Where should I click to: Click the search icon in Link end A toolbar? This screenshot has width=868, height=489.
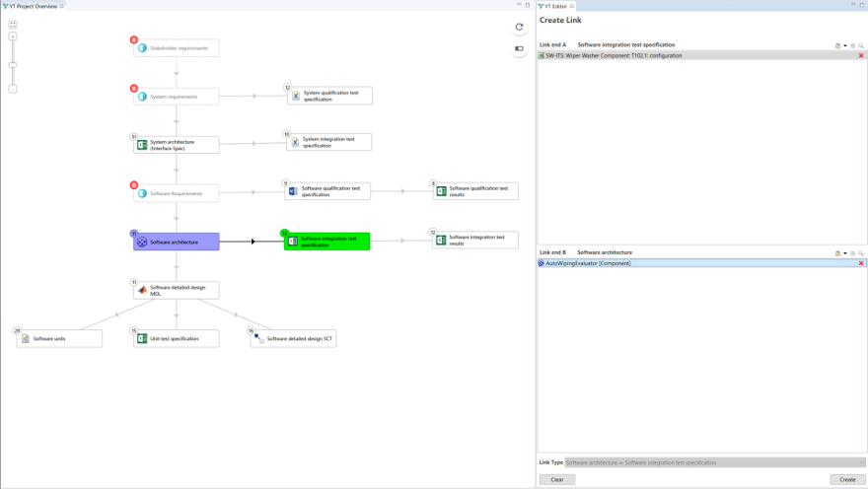(861, 46)
